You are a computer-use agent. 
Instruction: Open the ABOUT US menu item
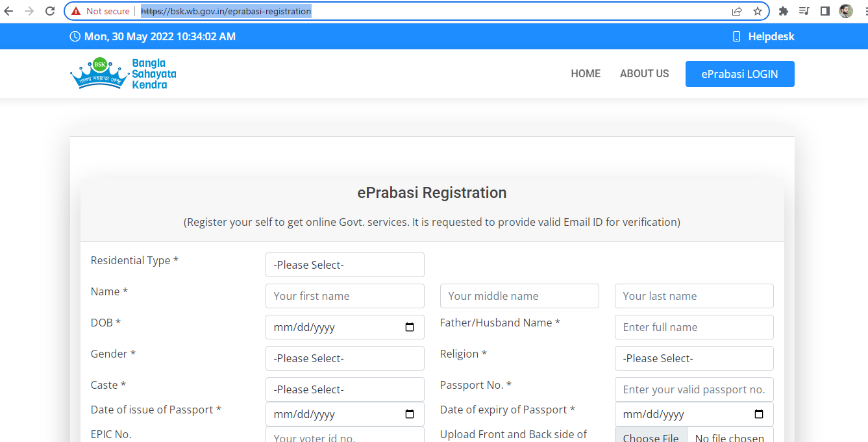coord(644,74)
